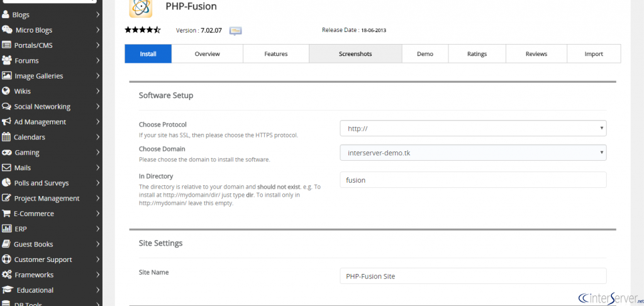Click the Portals/CMS list icon
The width and height of the screenshot is (644, 306).
(x=6, y=45)
